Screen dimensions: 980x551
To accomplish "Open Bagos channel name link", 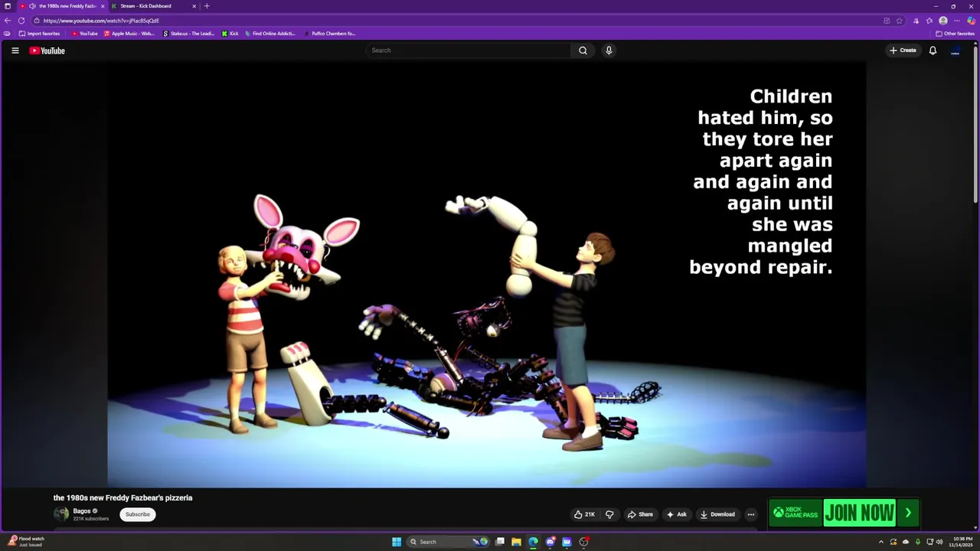I will [x=82, y=510].
